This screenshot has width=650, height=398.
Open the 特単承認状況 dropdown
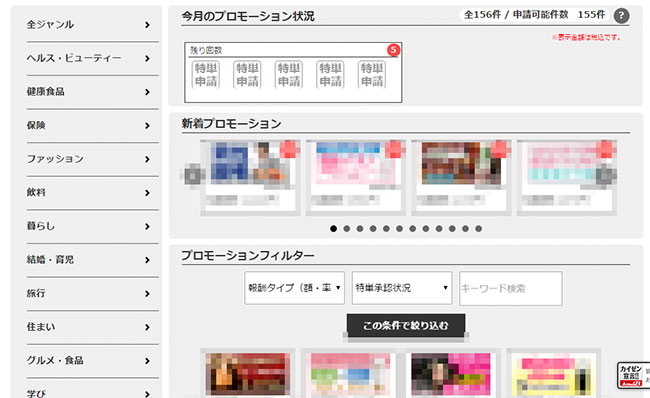402,288
